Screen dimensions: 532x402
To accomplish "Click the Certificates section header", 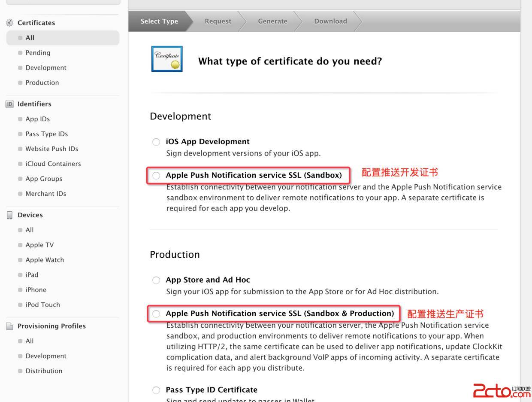I will 36,23.
